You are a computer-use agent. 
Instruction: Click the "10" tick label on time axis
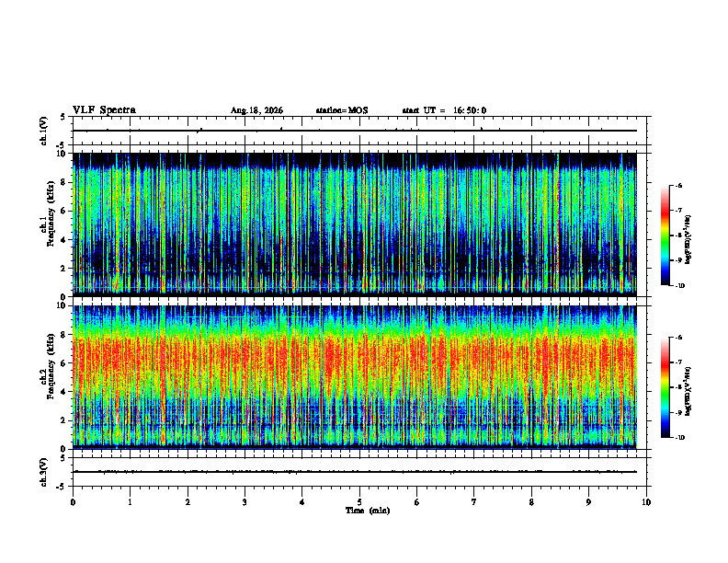click(646, 502)
